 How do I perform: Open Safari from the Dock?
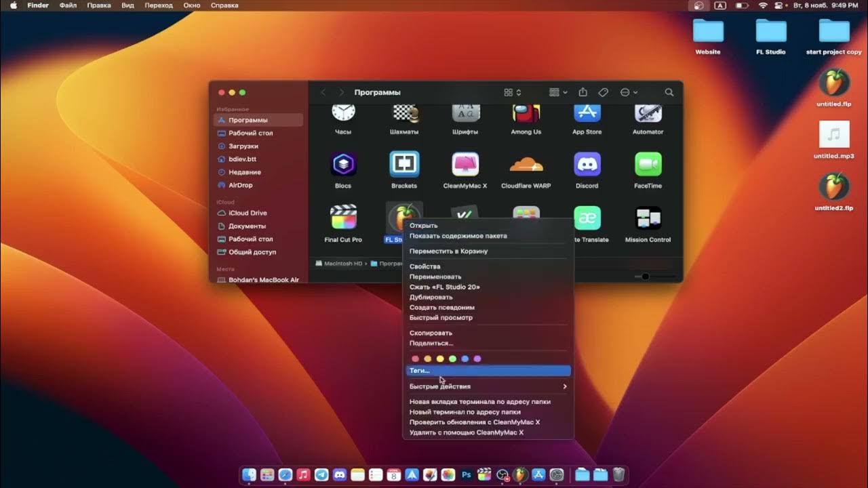tap(285, 475)
